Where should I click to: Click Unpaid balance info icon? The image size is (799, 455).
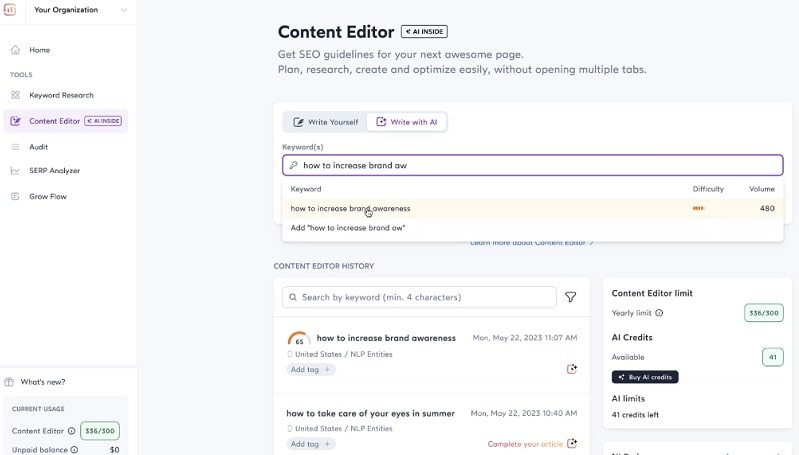(74, 450)
